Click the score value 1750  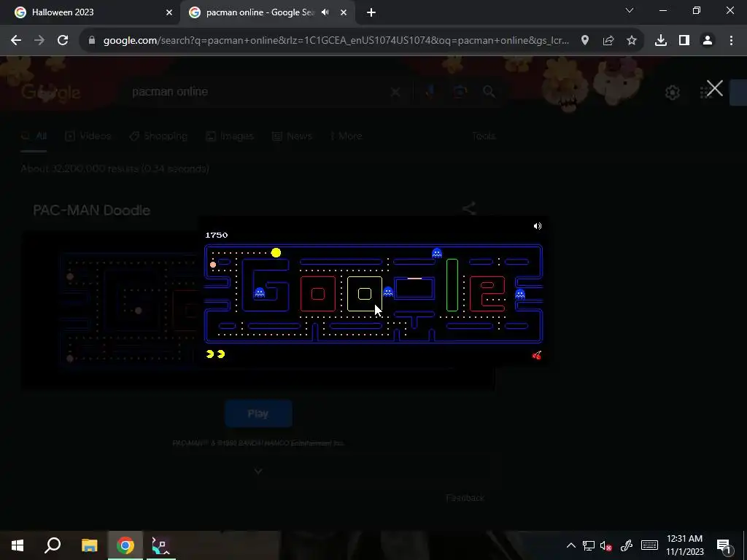click(216, 236)
